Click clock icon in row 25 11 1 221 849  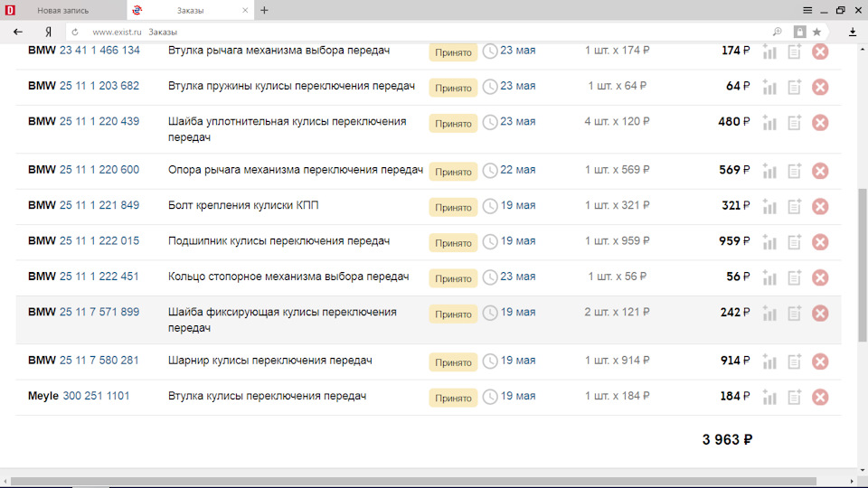pyautogui.click(x=490, y=206)
